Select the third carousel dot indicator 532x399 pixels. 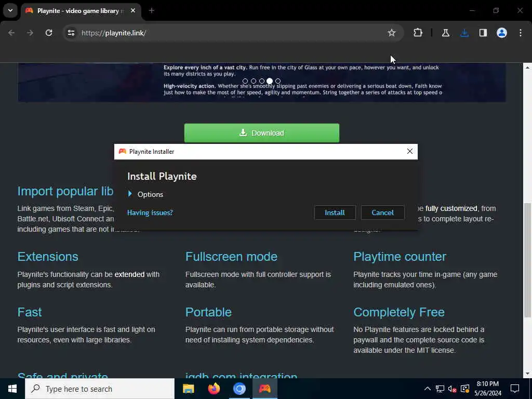coord(262,81)
